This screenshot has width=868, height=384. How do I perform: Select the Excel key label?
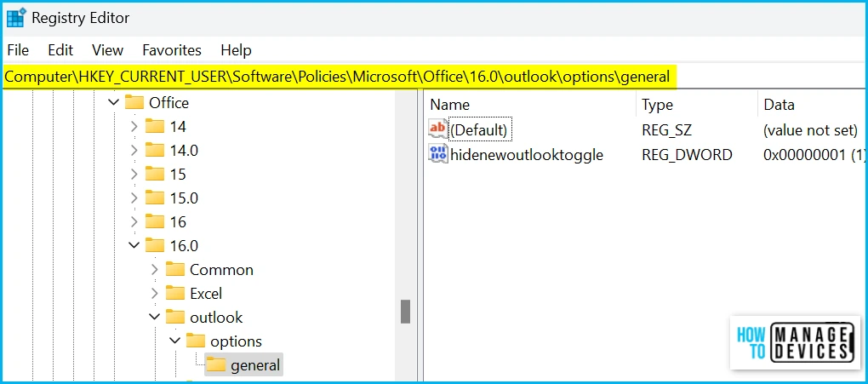click(206, 294)
